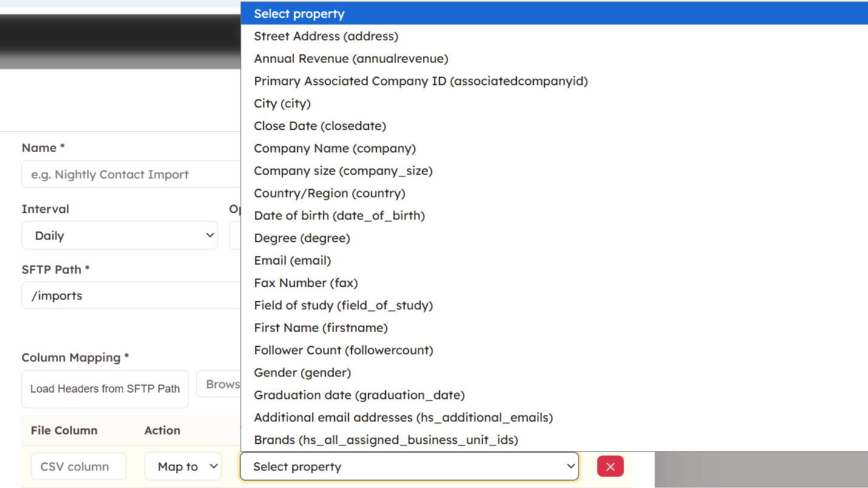Choose City (city) option
This screenshot has width=868, height=488.
click(x=554, y=103)
